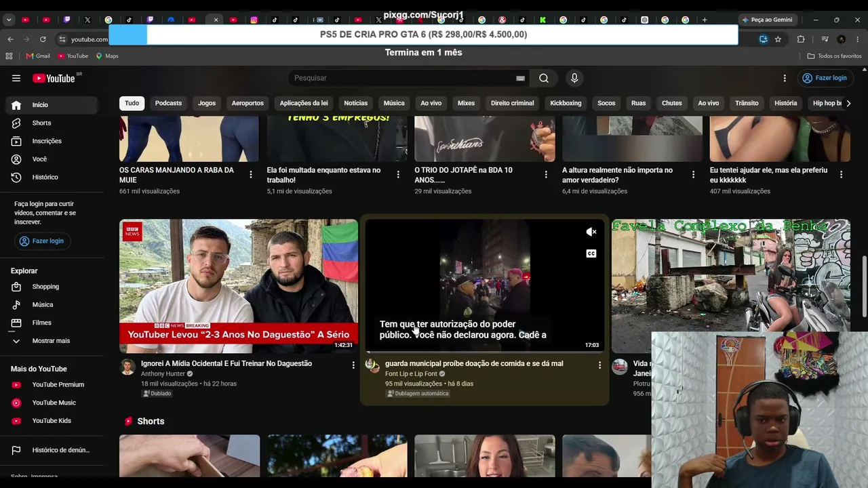Toggle closed captions on the video preview
868x488 pixels.
591,253
